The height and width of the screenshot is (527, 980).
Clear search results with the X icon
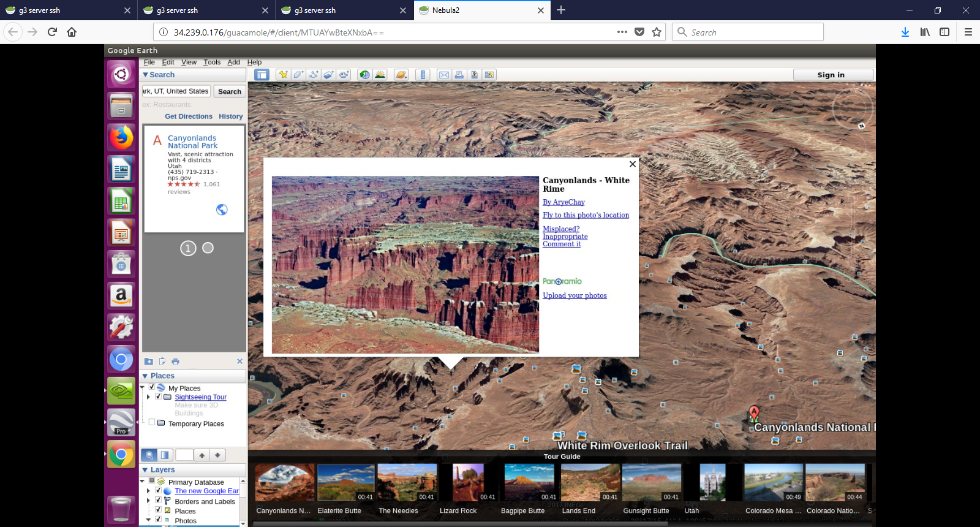239,362
